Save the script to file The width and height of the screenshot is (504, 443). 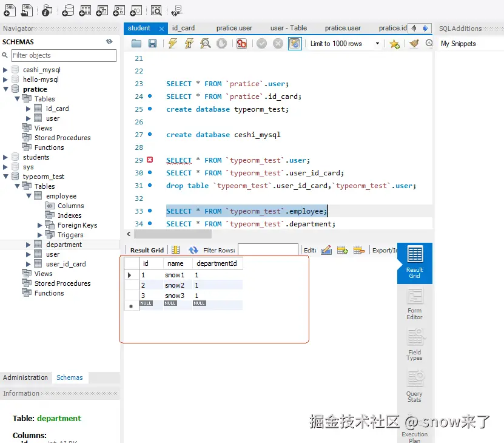(152, 44)
